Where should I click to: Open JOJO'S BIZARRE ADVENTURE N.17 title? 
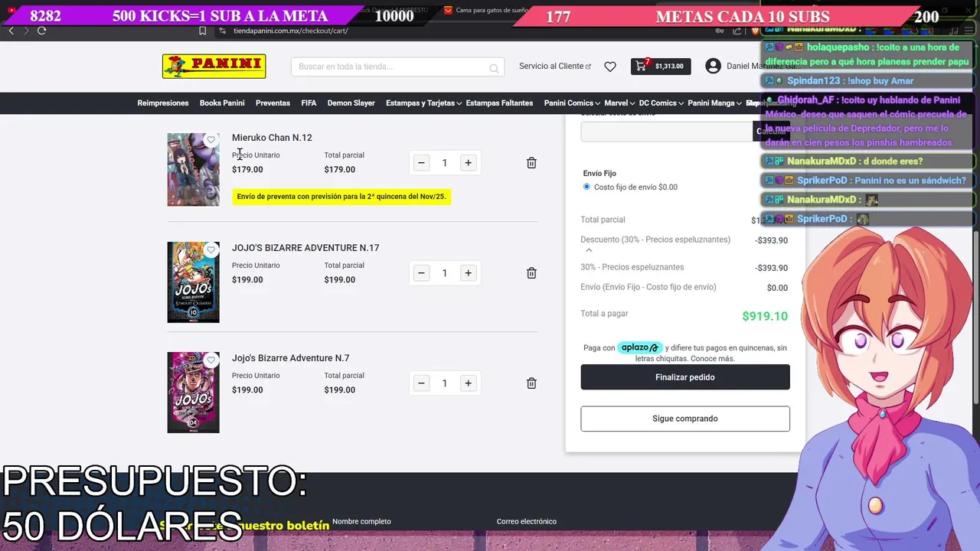(305, 248)
